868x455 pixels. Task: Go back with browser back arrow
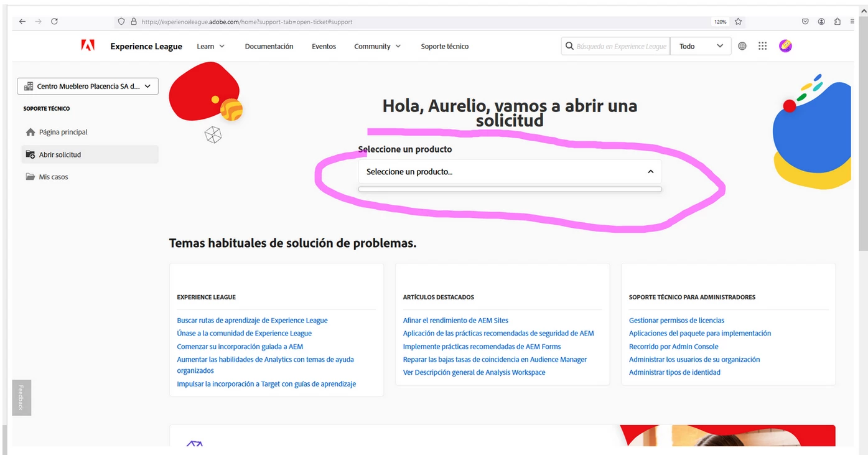(x=22, y=21)
